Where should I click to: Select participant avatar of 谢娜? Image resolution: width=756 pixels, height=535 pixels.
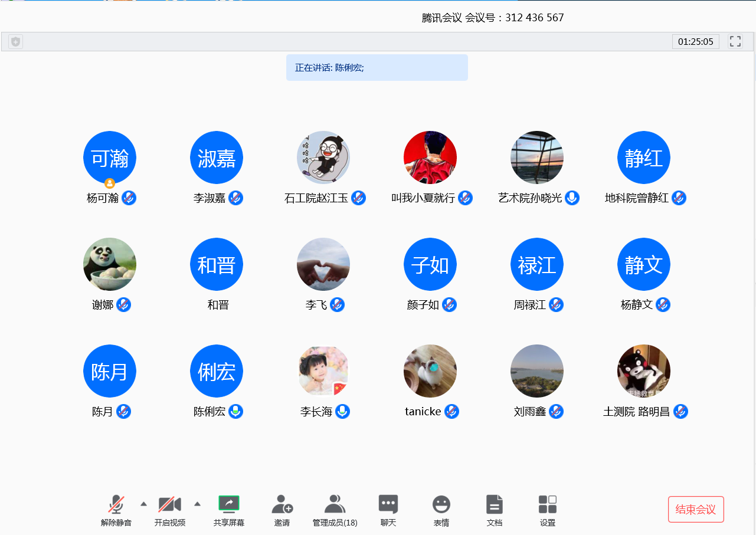tap(110, 264)
